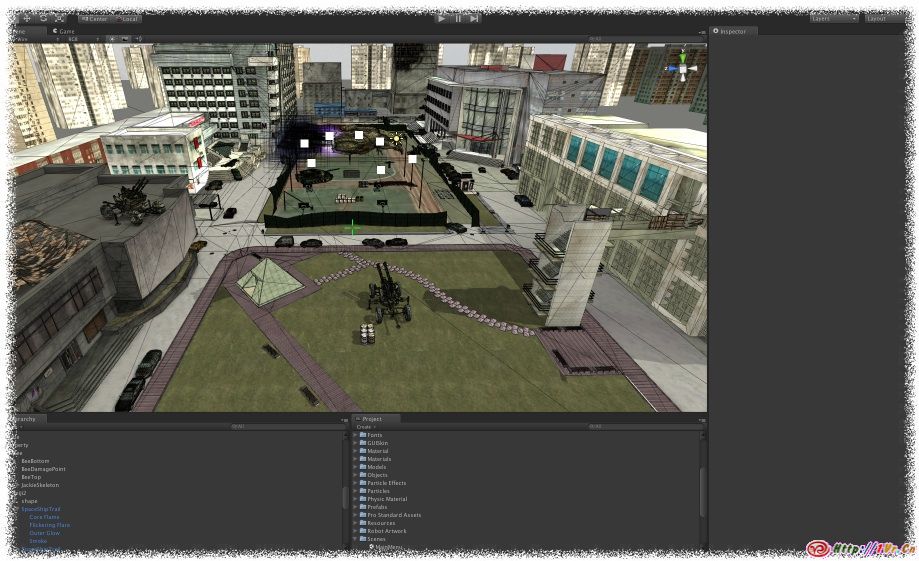
Task: Select the Move transform tool
Action: tap(27, 18)
